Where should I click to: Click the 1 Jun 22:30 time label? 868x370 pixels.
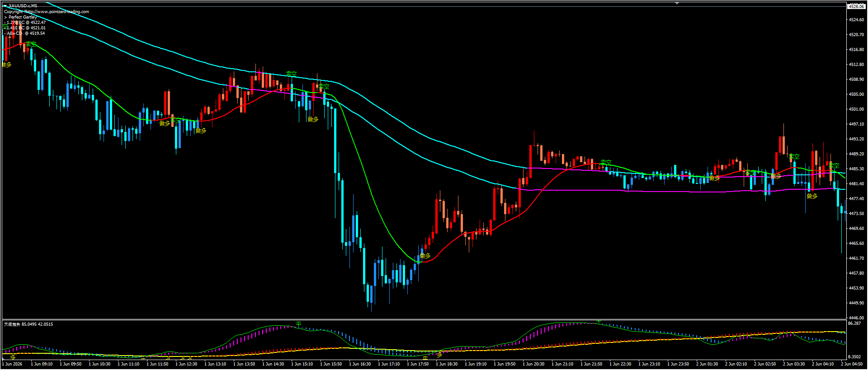[620, 364]
